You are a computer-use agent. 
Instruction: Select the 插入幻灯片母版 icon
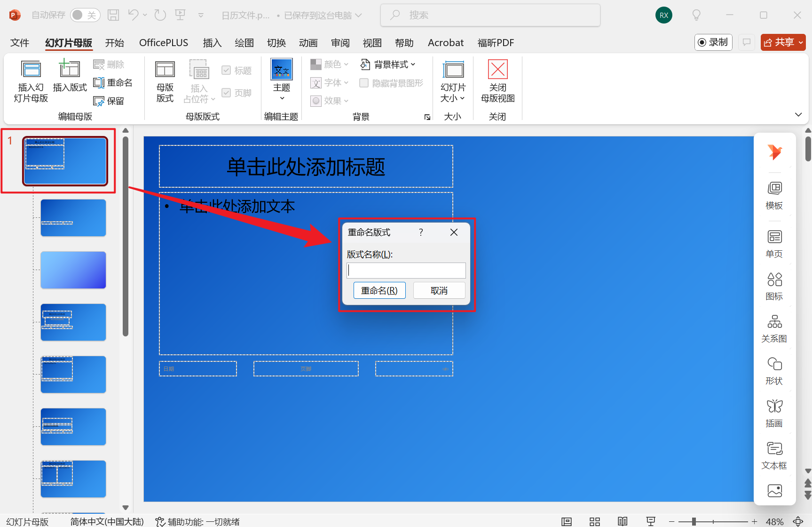[x=30, y=81]
